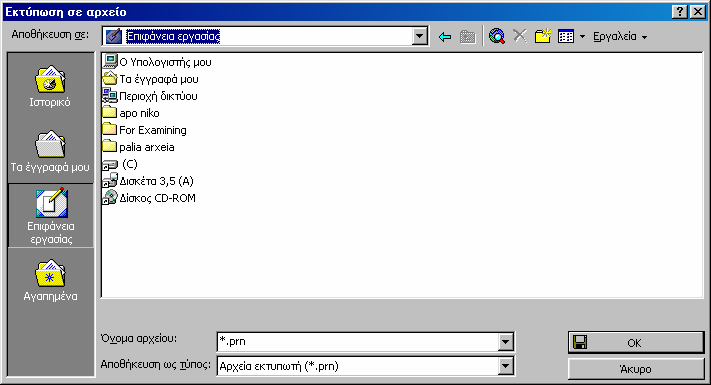Open the Ιστορικό places bar shortcut
The image size is (711, 385).
point(50,87)
